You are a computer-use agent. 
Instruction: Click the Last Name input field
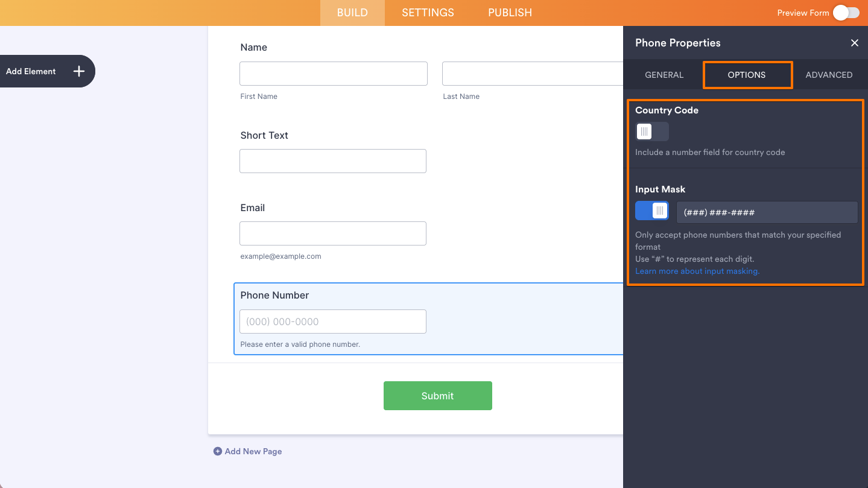533,74
